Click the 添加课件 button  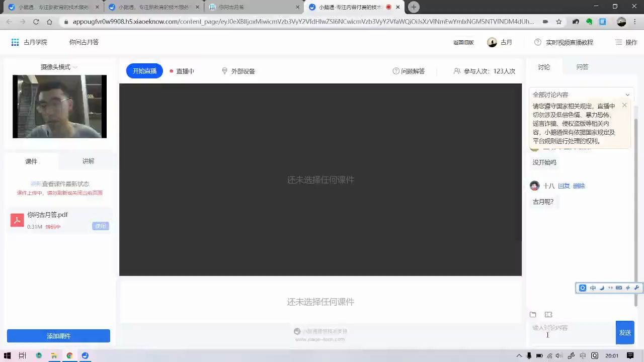pos(58,336)
